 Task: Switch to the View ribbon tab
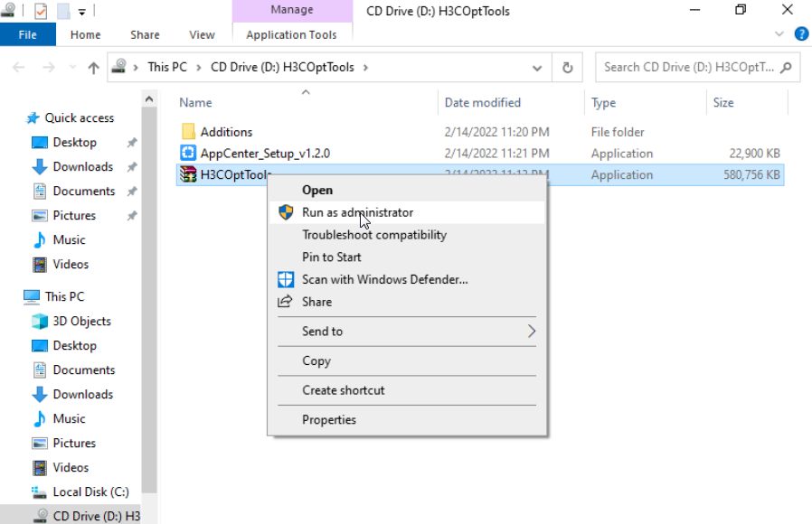point(202,34)
